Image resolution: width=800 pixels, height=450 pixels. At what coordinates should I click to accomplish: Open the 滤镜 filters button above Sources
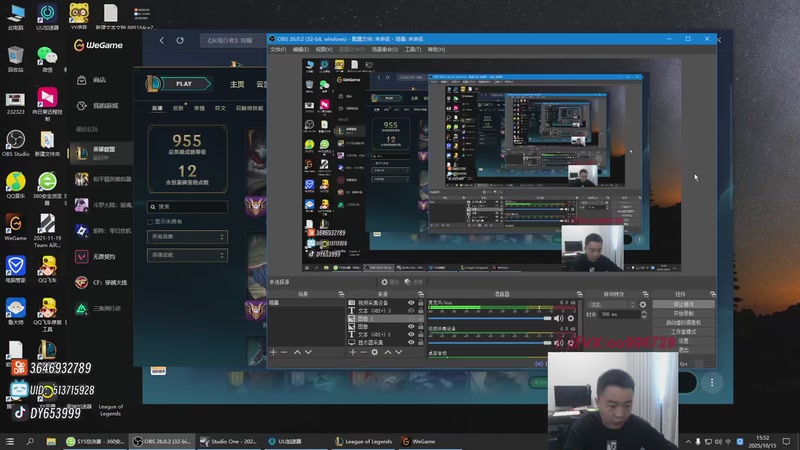click(414, 282)
